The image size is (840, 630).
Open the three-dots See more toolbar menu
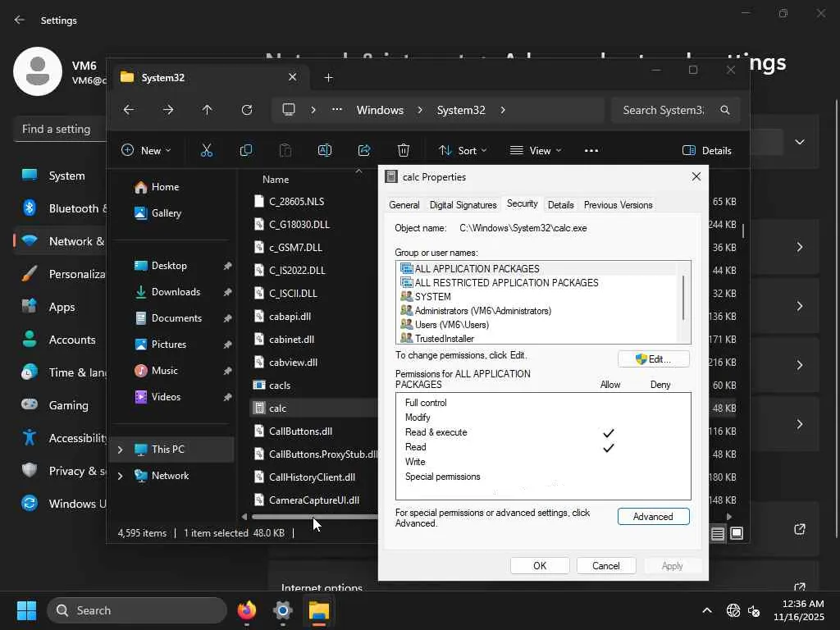591,151
